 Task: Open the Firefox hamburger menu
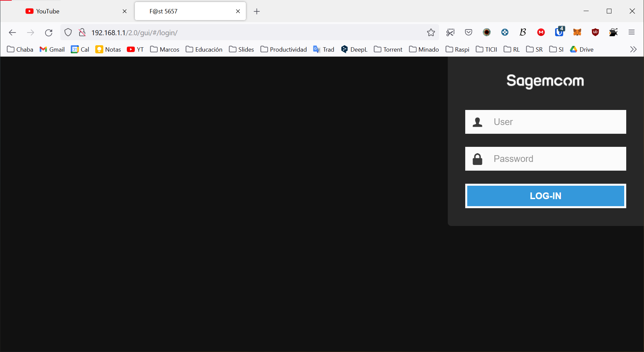632,33
